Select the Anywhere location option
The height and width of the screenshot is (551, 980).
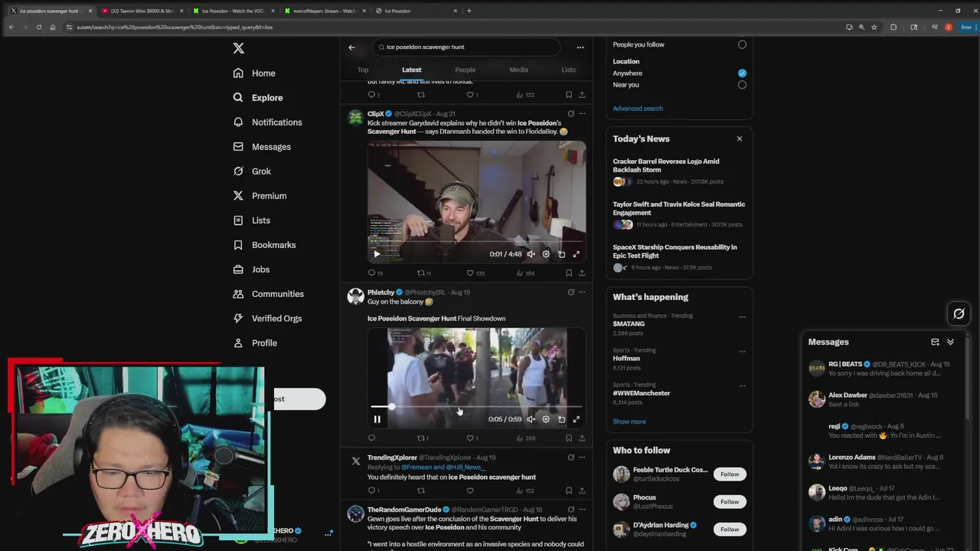tap(742, 73)
